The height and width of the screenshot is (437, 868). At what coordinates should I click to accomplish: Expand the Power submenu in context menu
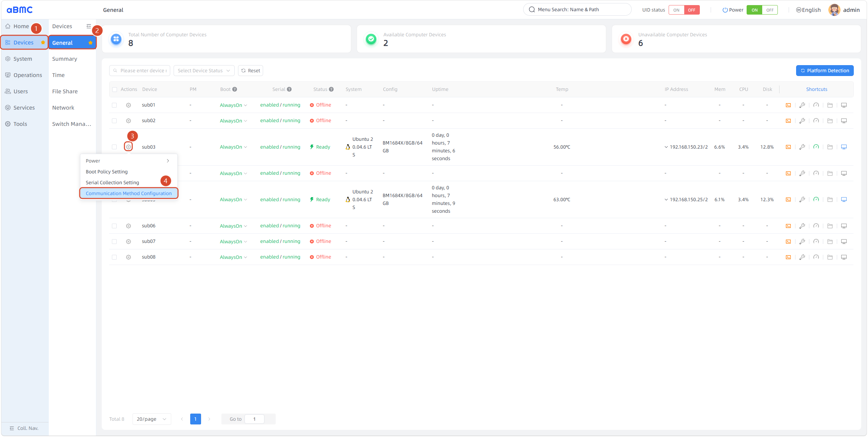pos(129,161)
